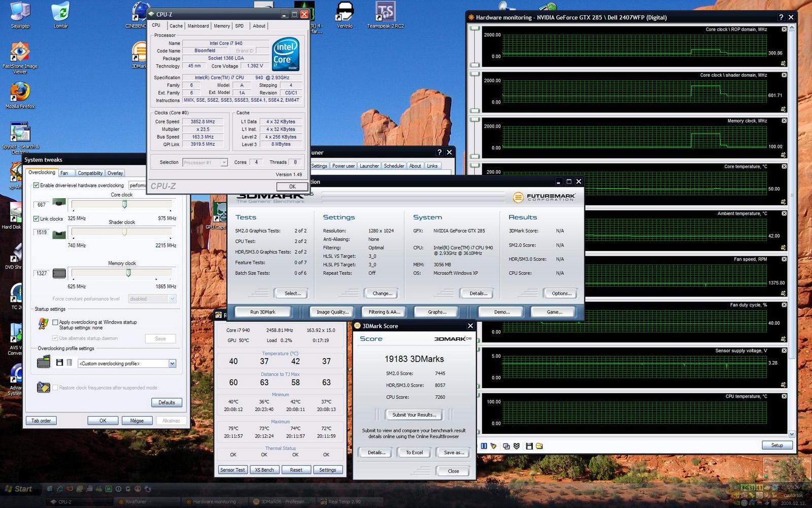Hide the Core temperature graph with its X
This screenshot has width=812, height=508.
[x=784, y=167]
